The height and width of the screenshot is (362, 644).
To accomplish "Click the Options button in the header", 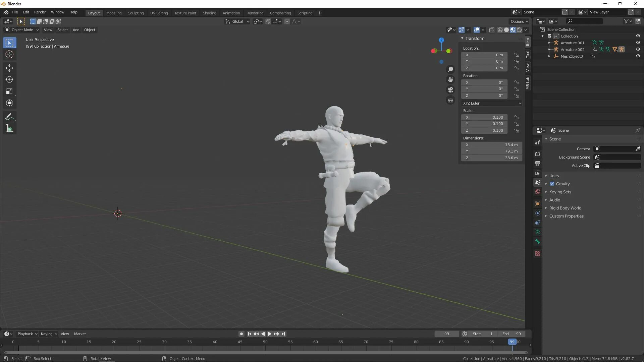I will tap(519, 21).
